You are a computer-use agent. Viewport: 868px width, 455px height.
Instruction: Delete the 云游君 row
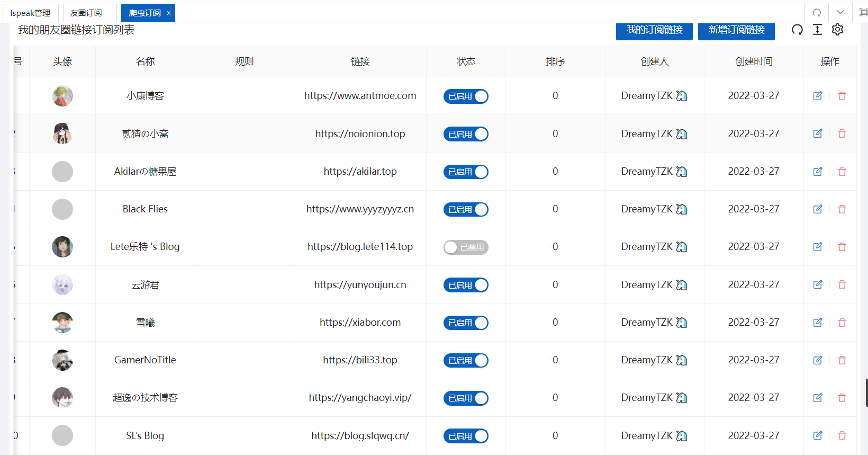(842, 284)
